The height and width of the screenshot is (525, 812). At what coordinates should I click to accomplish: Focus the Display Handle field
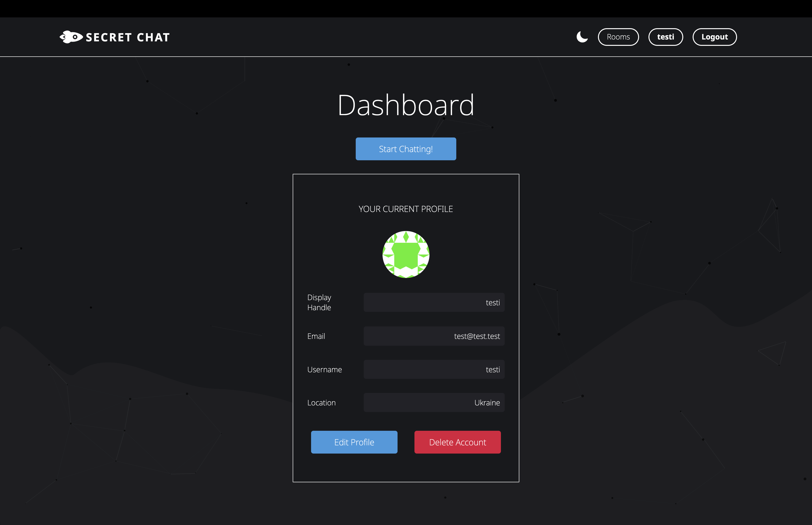point(434,302)
